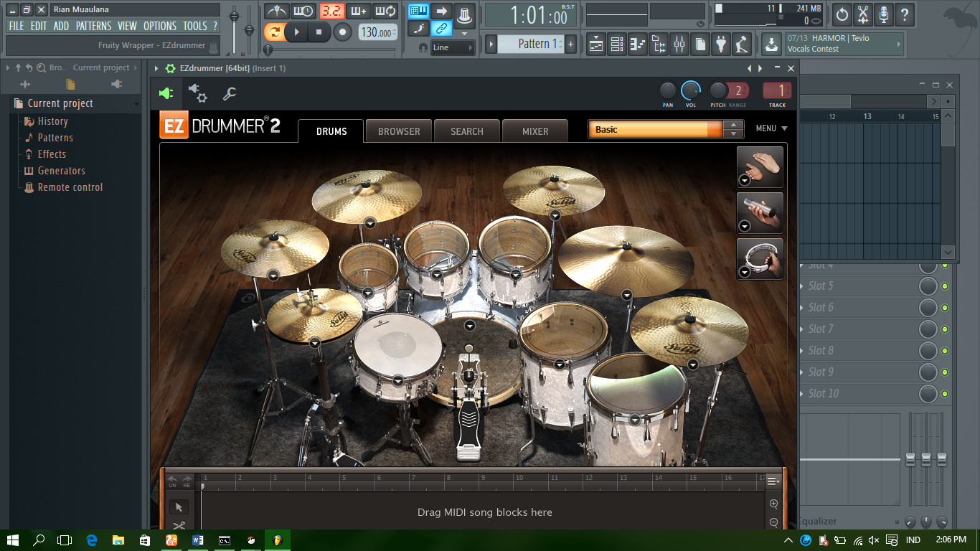Toggle multilink to controllers
980x551 pixels.
click(442, 29)
